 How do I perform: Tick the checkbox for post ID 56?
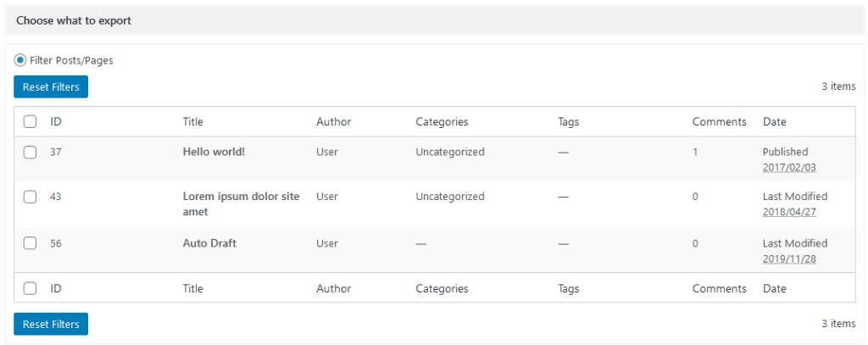point(31,243)
